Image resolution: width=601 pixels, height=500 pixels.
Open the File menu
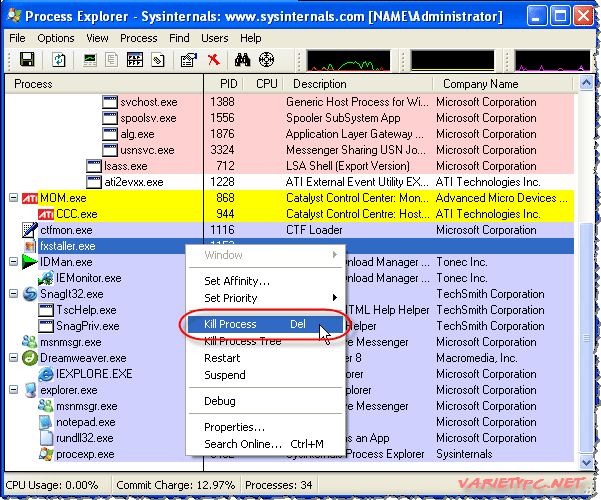(x=17, y=38)
